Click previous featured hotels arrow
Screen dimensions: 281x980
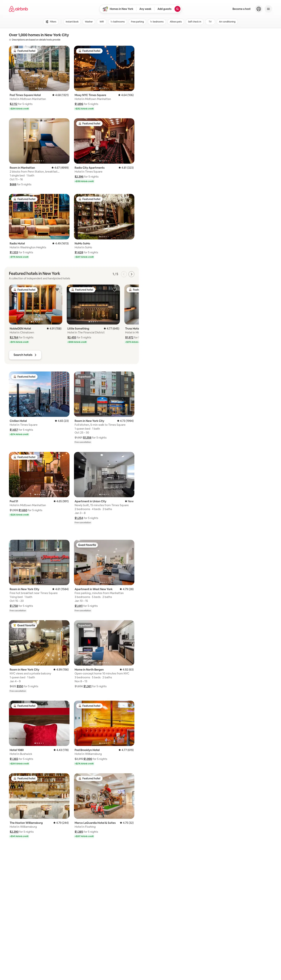(x=124, y=274)
